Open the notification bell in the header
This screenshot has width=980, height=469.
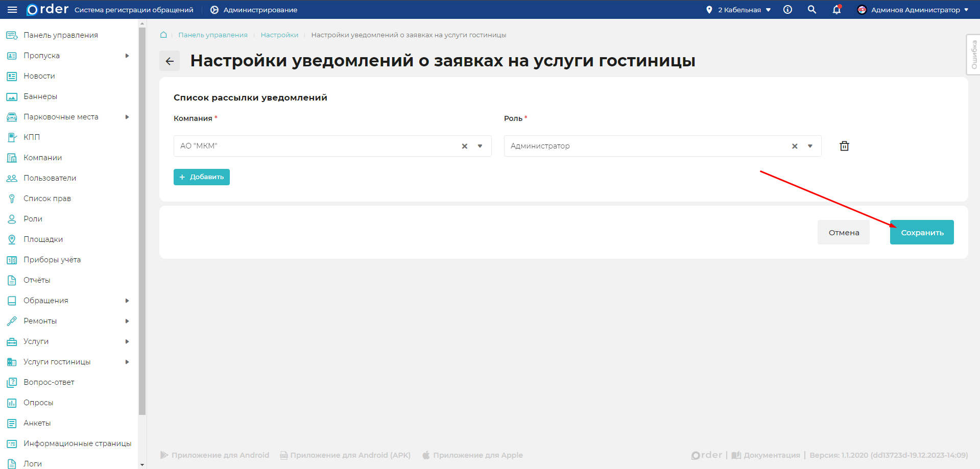click(836, 9)
